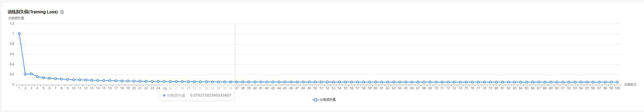This screenshot has width=644, height=112.
Task: Click the data point at epoch 20
Action: pos(134,81)
